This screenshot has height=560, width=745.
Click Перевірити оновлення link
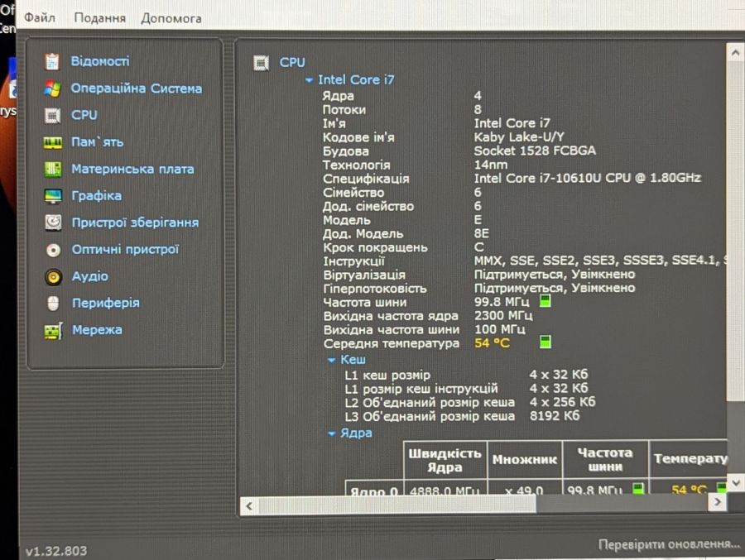pyautogui.click(x=669, y=544)
